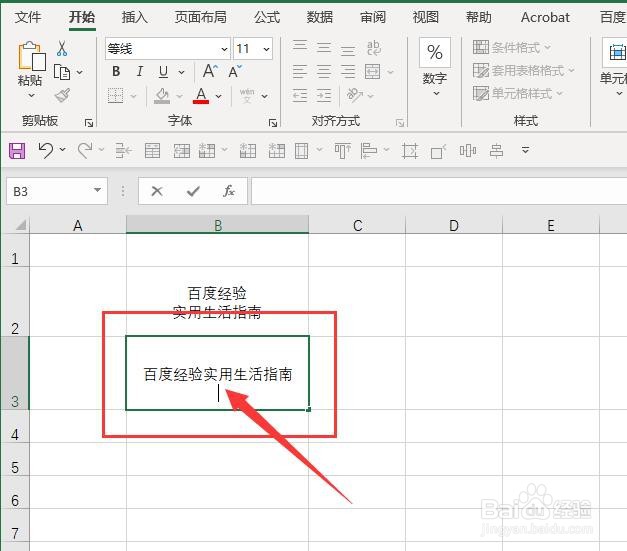Click cell B2 text 百度经验
This screenshot has height=551, width=627.
click(x=217, y=293)
